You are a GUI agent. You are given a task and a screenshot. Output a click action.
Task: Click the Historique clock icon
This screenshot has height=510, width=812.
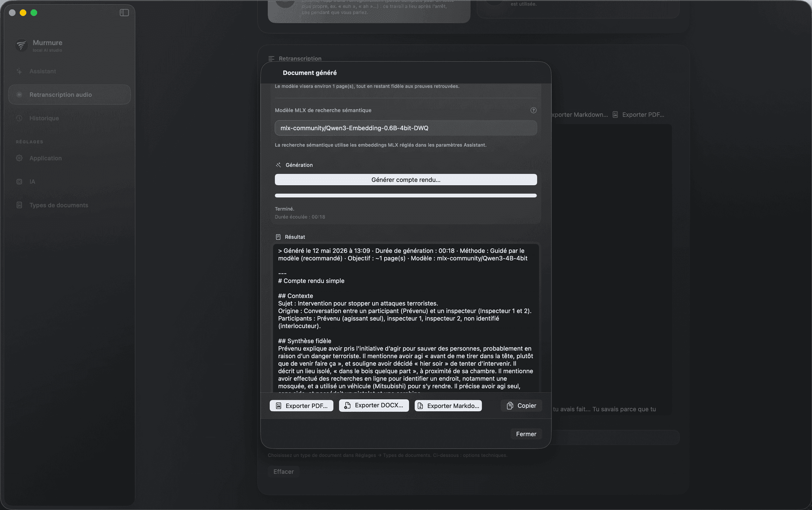pos(19,118)
